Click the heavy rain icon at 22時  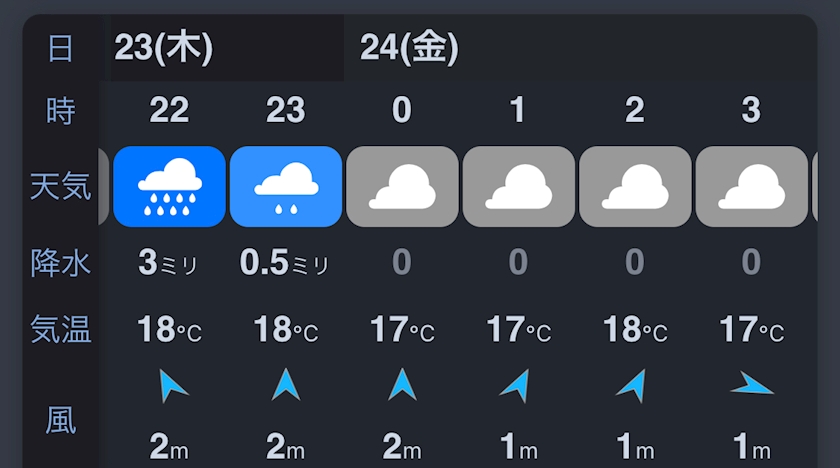(x=169, y=186)
